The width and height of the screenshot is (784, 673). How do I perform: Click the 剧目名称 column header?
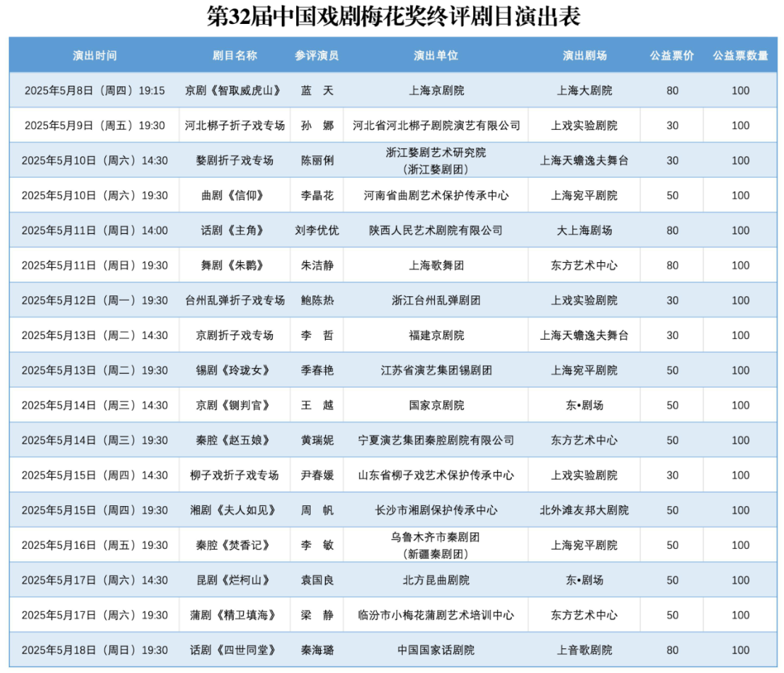tap(234, 55)
